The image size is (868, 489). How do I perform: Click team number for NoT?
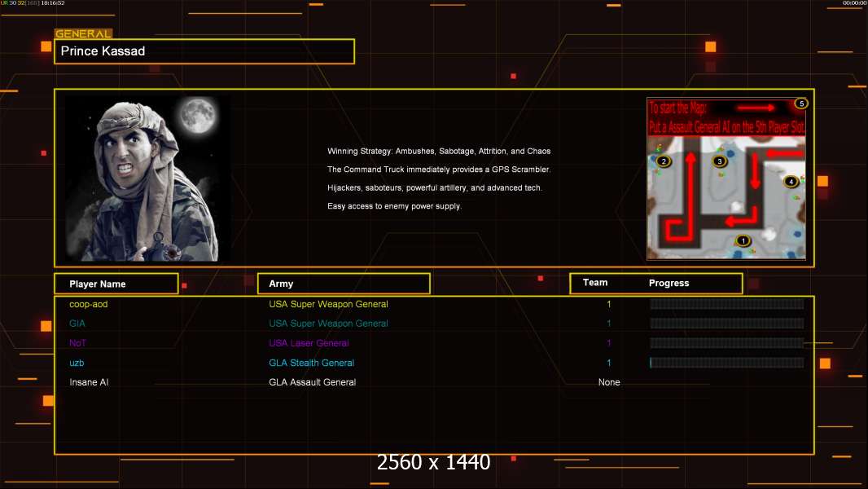(608, 343)
